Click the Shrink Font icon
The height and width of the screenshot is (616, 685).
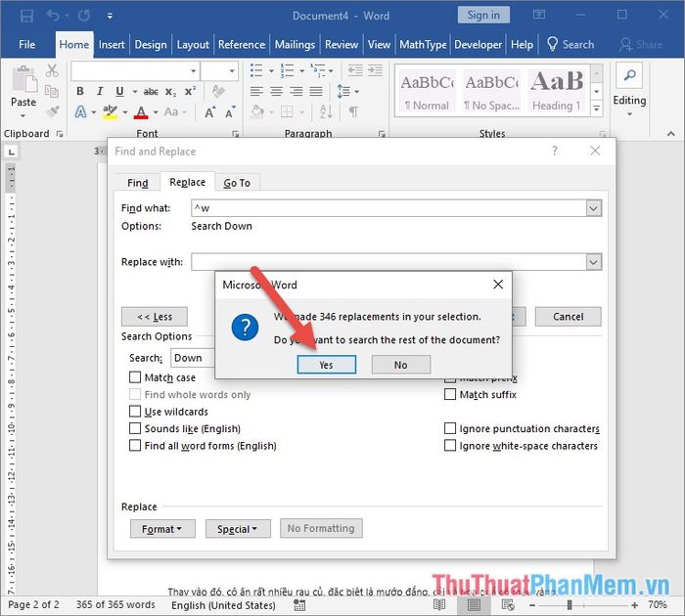[x=230, y=112]
